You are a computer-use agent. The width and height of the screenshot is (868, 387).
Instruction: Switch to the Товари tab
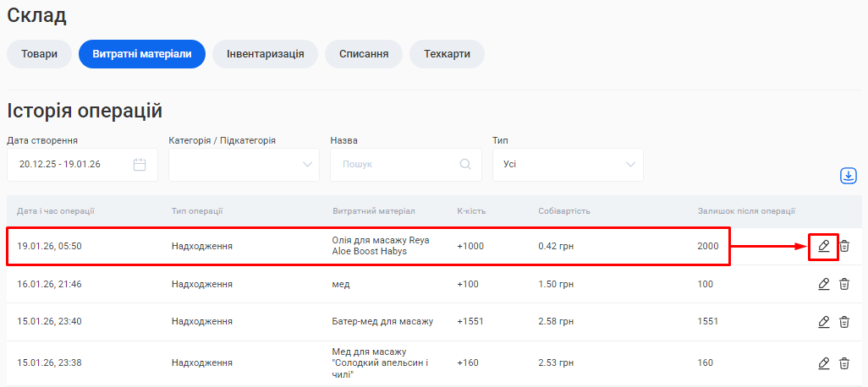coord(39,54)
